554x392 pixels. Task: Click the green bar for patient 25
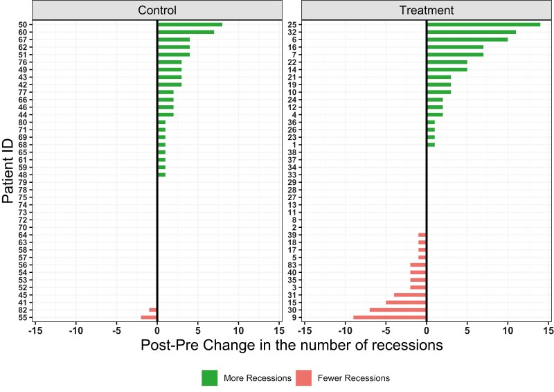point(483,24)
